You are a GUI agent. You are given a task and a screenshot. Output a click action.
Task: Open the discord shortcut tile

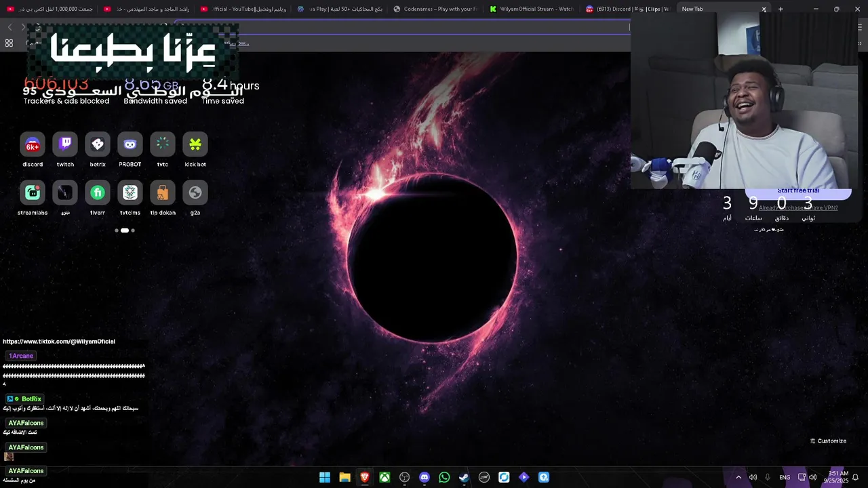click(x=33, y=144)
